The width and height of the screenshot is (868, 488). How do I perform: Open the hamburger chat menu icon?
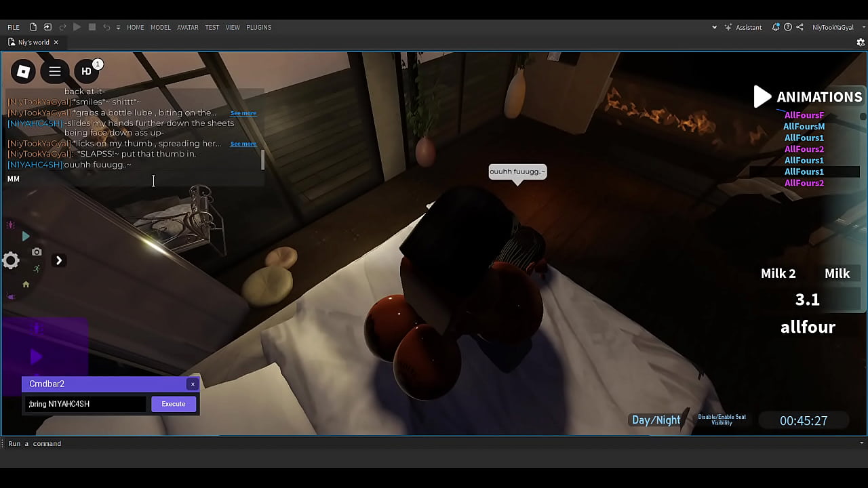tap(55, 71)
